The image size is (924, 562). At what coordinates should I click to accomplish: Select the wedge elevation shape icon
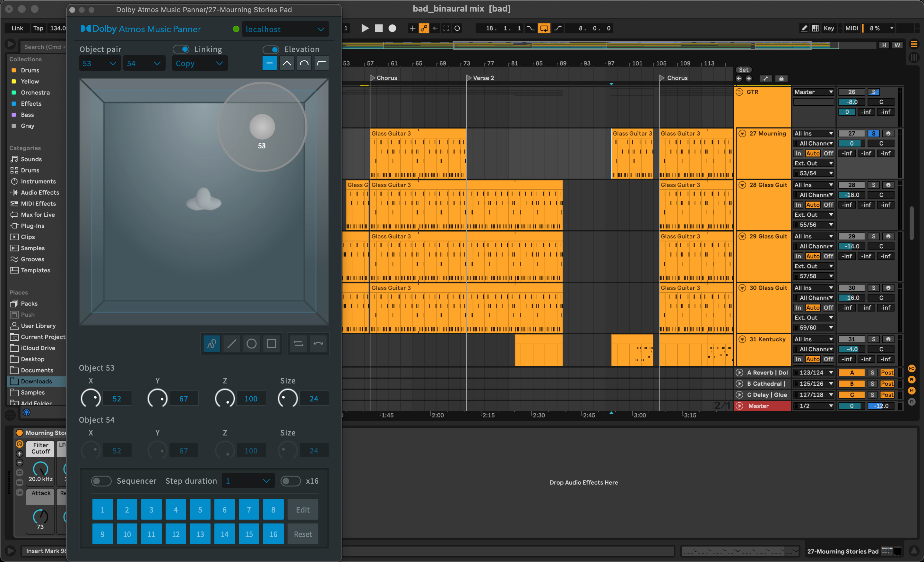[287, 63]
